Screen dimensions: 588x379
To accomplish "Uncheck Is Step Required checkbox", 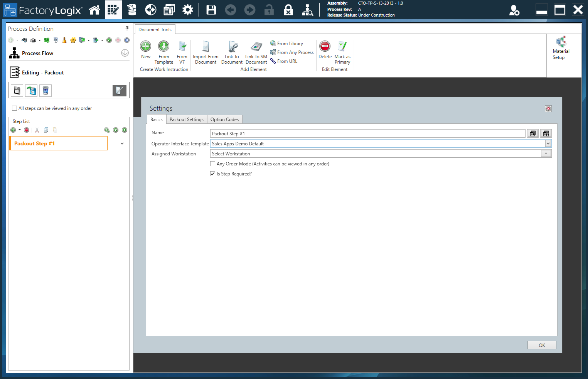I will pos(213,174).
